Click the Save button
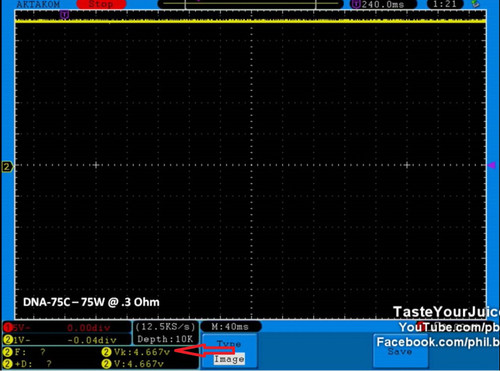The width and height of the screenshot is (500, 371). click(x=400, y=351)
